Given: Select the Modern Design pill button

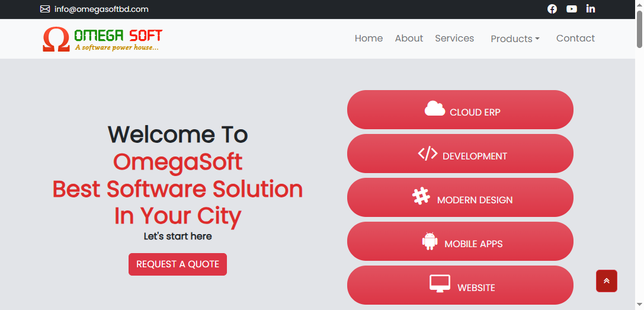Looking at the screenshot, I should [x=460, y=197].
